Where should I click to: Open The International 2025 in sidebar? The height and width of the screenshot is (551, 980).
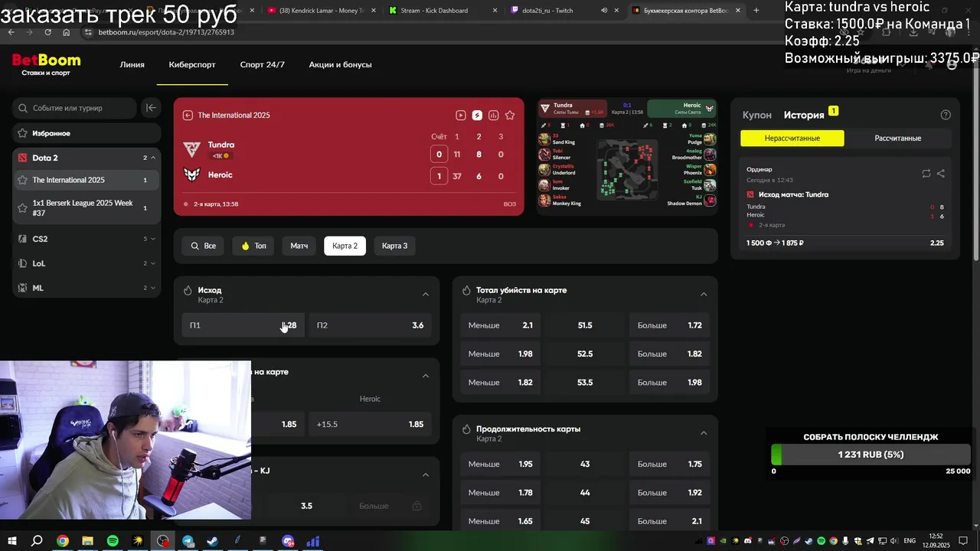[86, 180]
